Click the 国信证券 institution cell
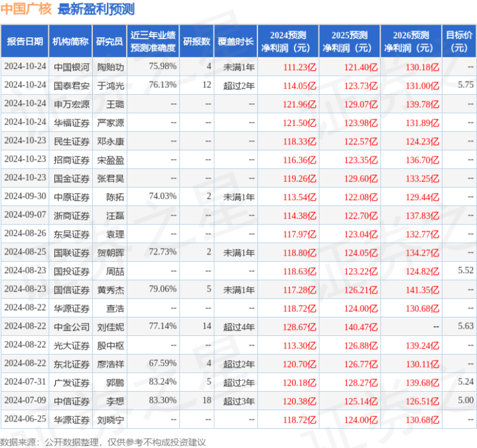477x448 pixels. coord(72,290)
